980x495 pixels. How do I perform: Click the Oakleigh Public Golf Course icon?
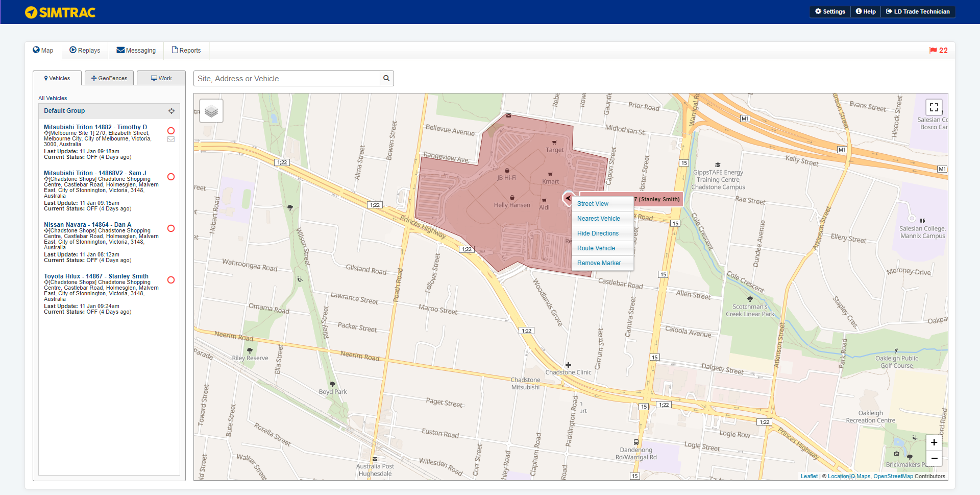click(x=896, y=350)
